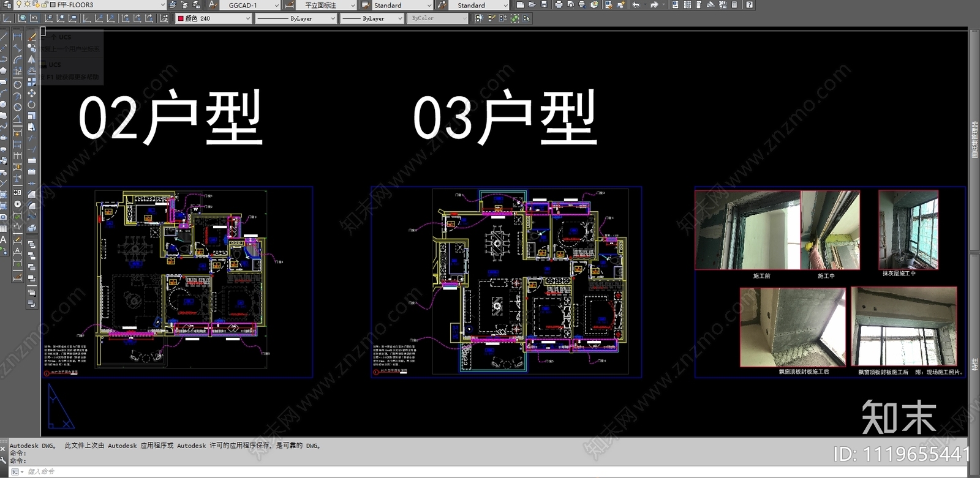980x478 pixels.
Task: Select the Linear dimension tool
Action: coord(17,36)
